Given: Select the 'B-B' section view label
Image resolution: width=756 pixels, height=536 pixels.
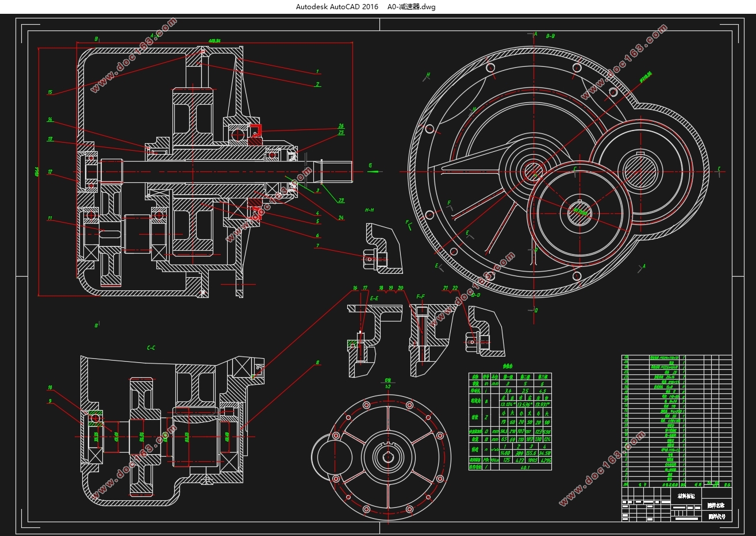Looking at the screenshot, I should (550, 36).
